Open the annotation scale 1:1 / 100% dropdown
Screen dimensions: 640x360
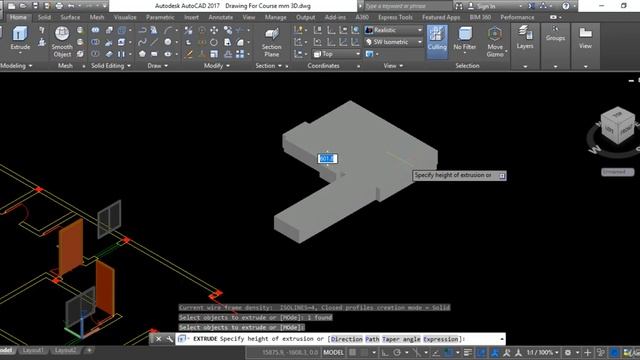[542, 352]
